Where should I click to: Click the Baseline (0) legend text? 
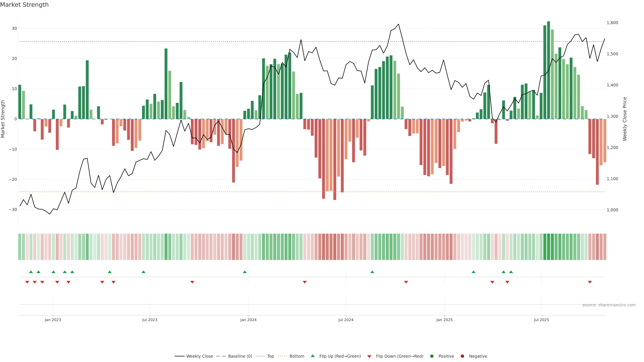(240, 356)
